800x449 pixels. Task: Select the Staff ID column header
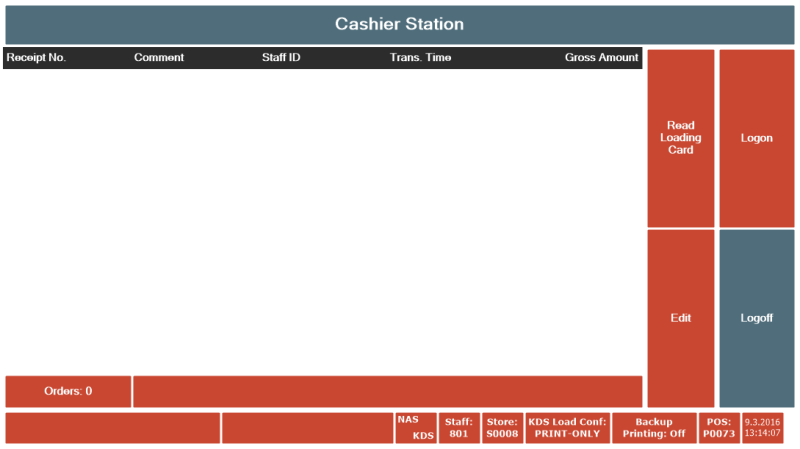click(281, 58)
